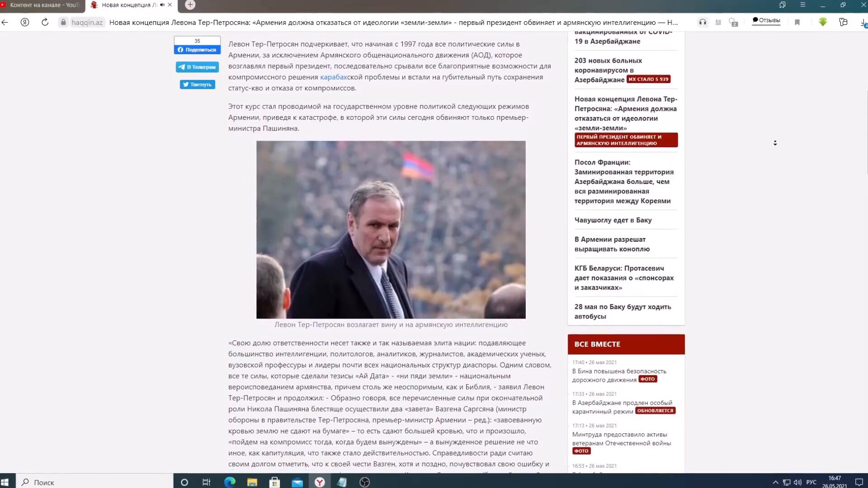
Task: Click the green download arrow extension
Action: [x=822, y=22]
